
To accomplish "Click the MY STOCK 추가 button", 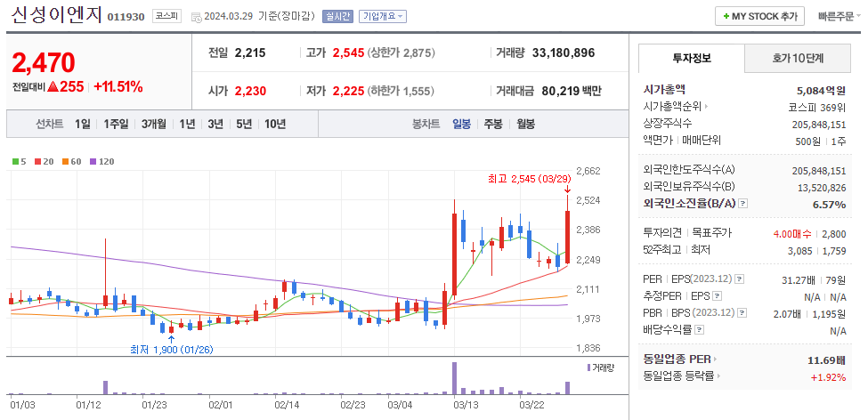I will coord(759,17).
